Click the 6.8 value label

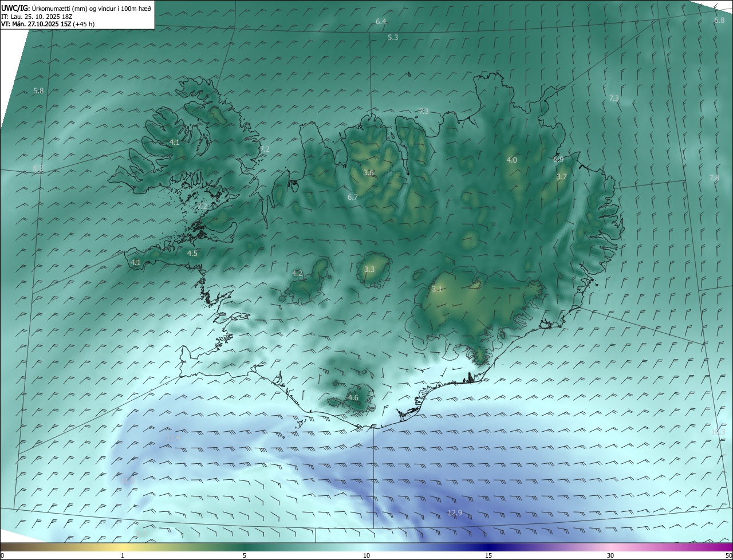(x=719, y=20)
